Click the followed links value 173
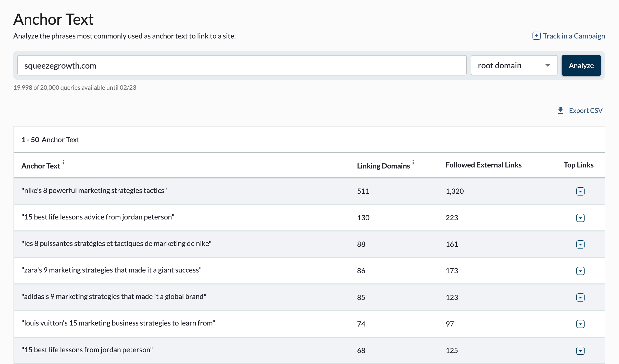Screen dimensions: 619x364 (452, 271)
